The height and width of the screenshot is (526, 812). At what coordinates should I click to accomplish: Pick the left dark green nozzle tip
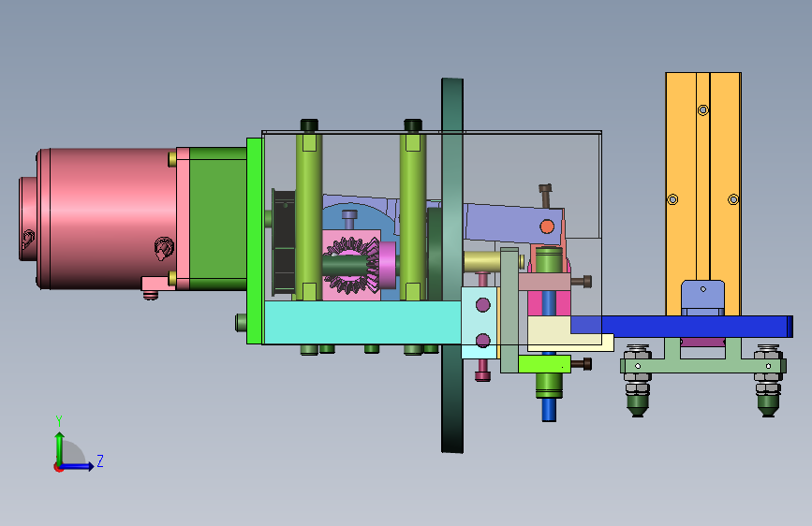(638, 405)
